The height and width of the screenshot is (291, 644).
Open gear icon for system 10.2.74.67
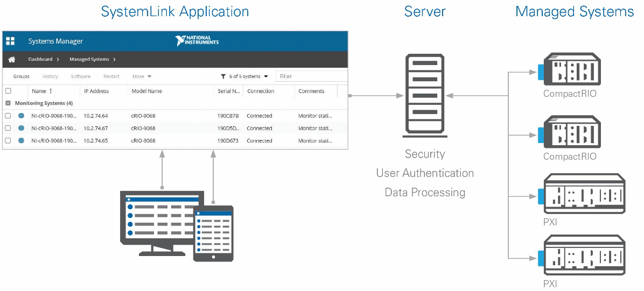pyautogui.click(x=22, y=128)
